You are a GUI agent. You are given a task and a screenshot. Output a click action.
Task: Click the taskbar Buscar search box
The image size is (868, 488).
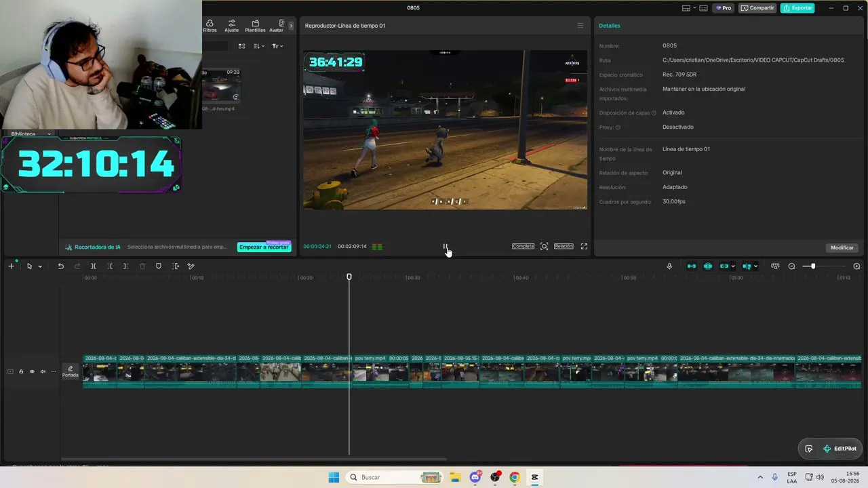pyautogui.click(x=395, y=477)
